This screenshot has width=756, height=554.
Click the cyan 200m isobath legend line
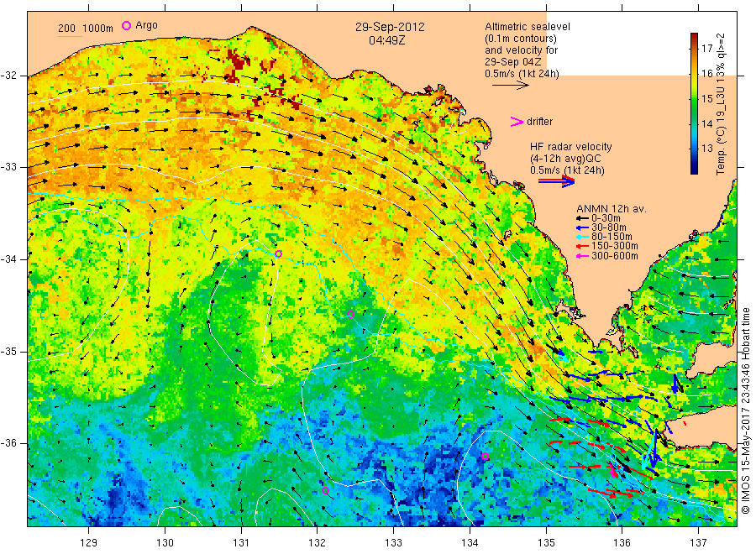[x=70, y=36]
